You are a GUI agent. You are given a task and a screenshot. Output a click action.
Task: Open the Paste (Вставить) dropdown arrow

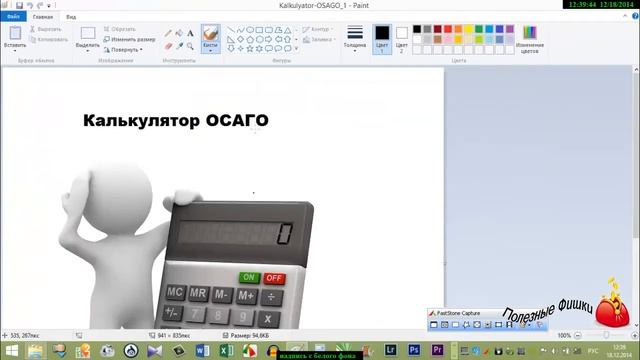pos(15,51)
